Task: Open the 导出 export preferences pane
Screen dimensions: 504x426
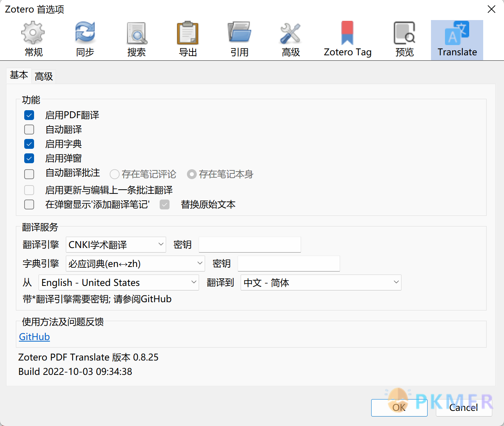Action: (188, 40)
